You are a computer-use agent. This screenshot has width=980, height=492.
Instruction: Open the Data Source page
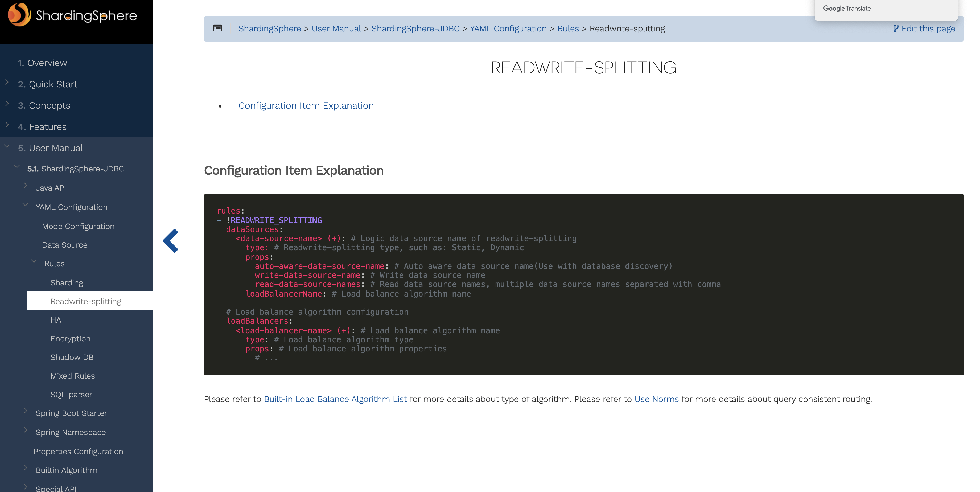[x=65, y=245]
